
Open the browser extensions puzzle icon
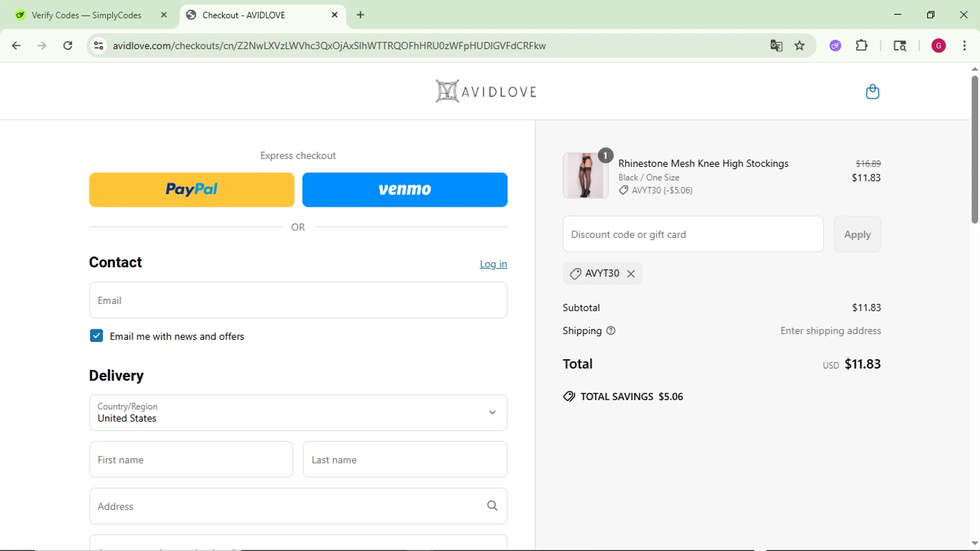coord(862,46)
